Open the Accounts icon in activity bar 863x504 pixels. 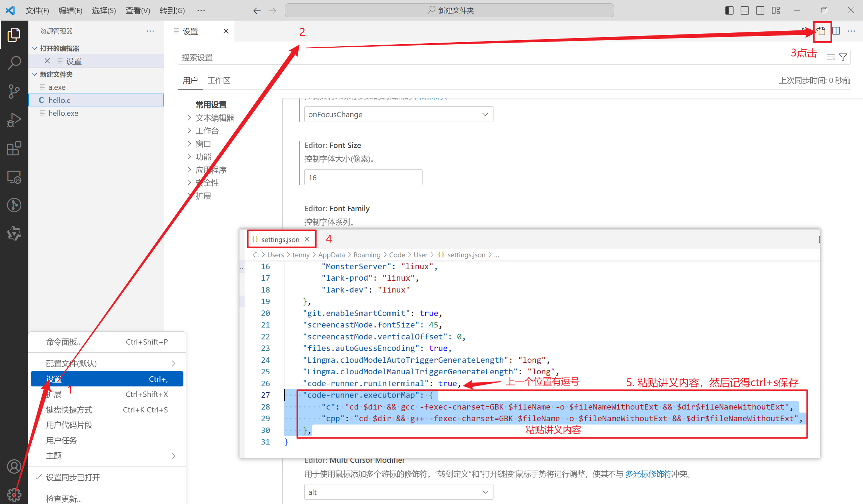pos(14,467)
